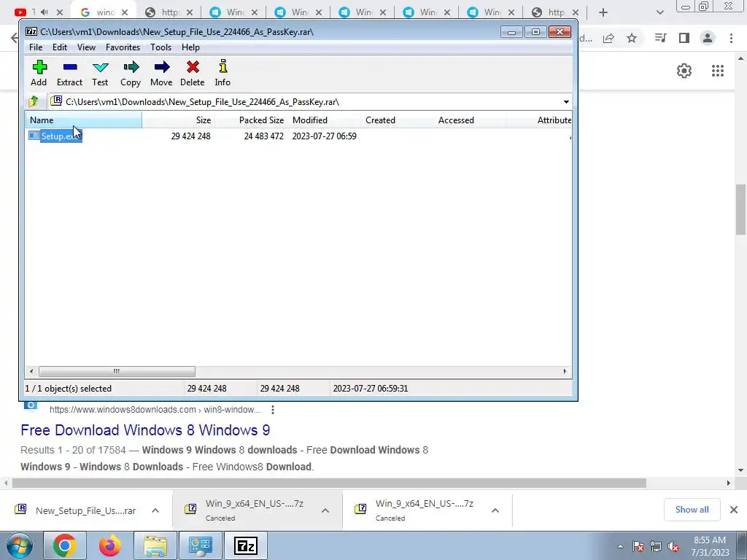Image resolution: width=747 pixels, height=560 pixels.
Task: Open the Favorites menu
Action: click(x=123, y=47)
